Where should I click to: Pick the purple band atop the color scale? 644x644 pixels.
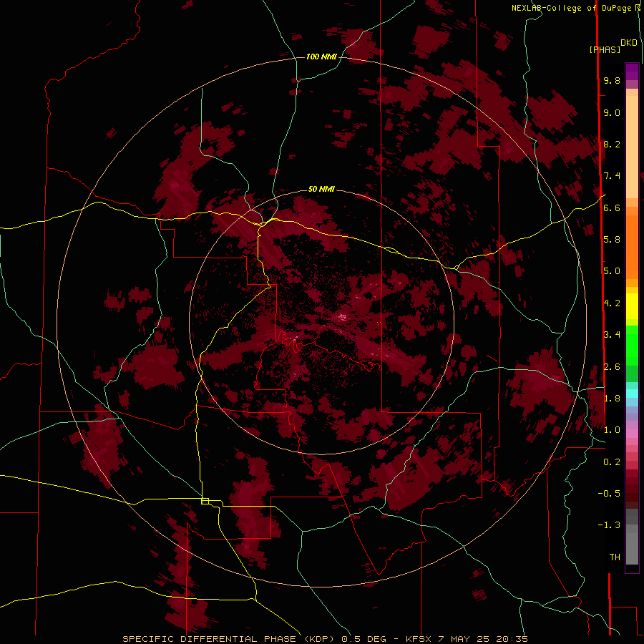pyautogui.click(x=632, y=72)
